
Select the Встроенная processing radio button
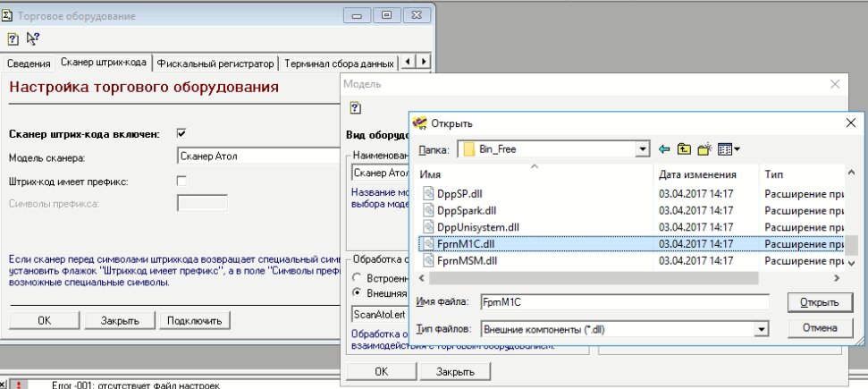(x=357, y=277)
